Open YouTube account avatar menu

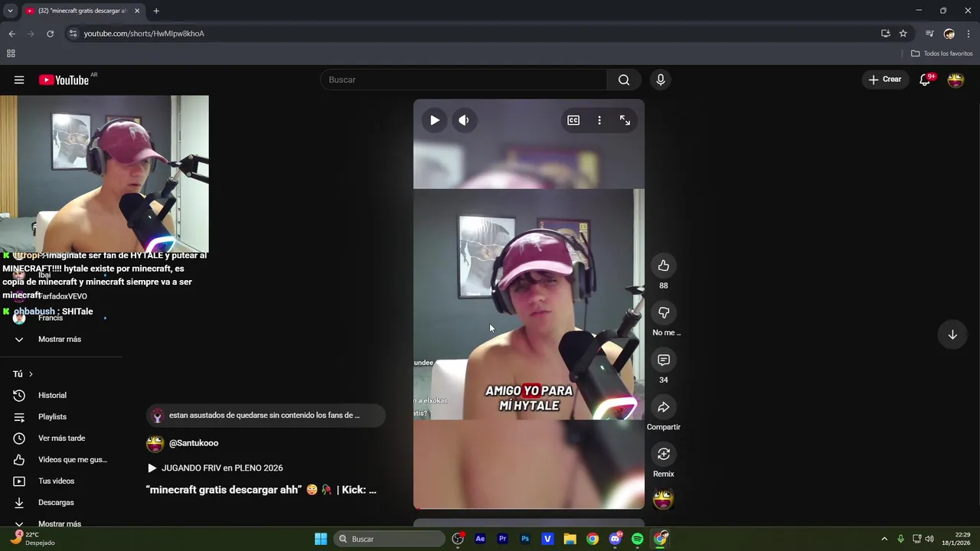click(955, 80)
